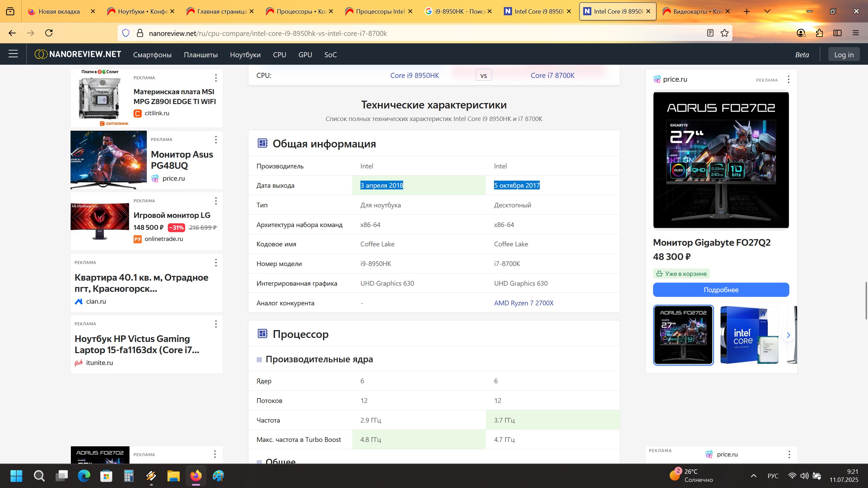Open the nanoreview hamburger menu
Screen dimensions: 868x488
[x=13, y=54]
